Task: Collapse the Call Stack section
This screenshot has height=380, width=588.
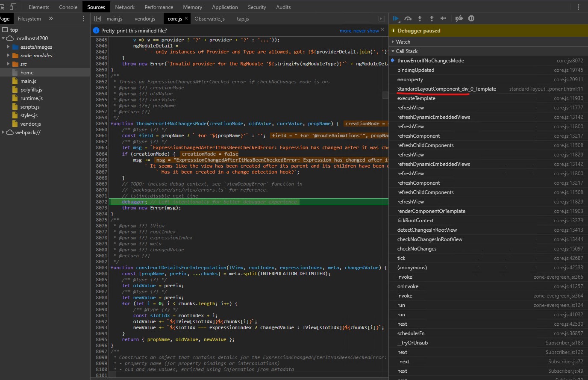Action: pyautogui.click(x=393, y=51)
